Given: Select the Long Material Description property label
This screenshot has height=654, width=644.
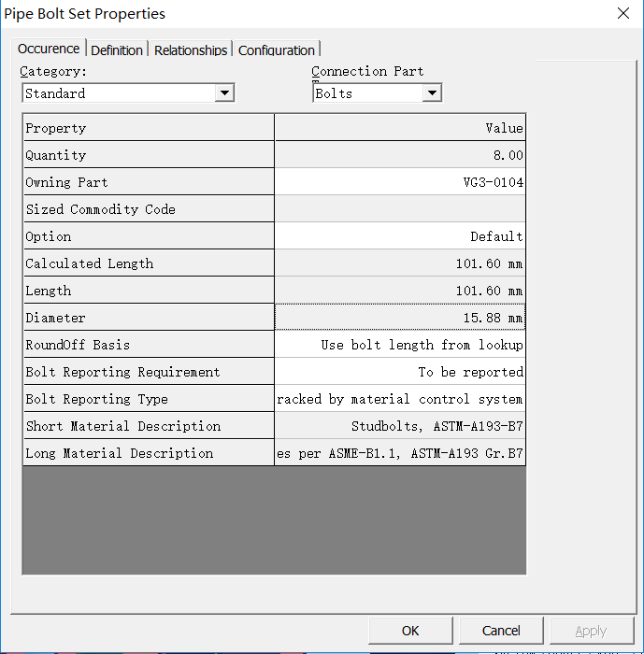Looking at the screenshot, I should 149,453.
